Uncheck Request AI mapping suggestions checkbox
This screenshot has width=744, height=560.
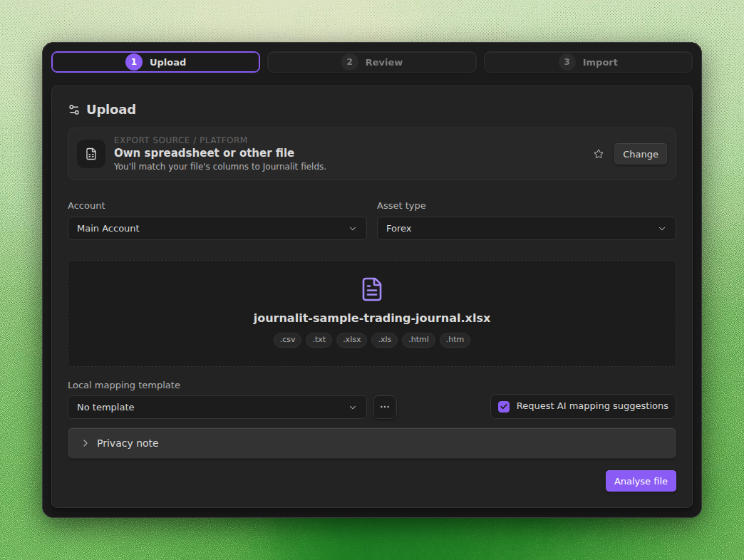[504, 407]
